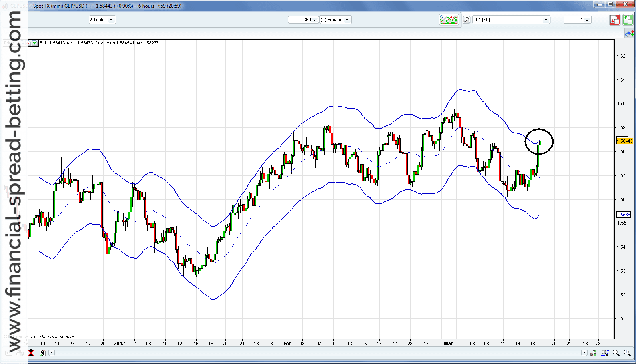Expand the TD1 [S0] system dropdown
This screenshot has width=636, height=364.
click(x=511, y=20)
